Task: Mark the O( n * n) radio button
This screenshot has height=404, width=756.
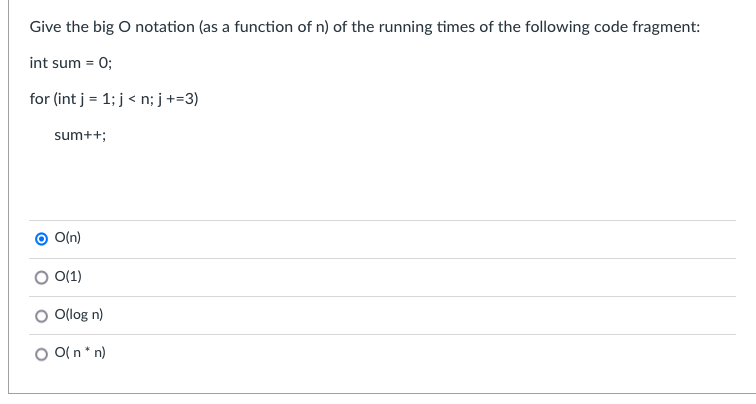Action: [41, 354]
